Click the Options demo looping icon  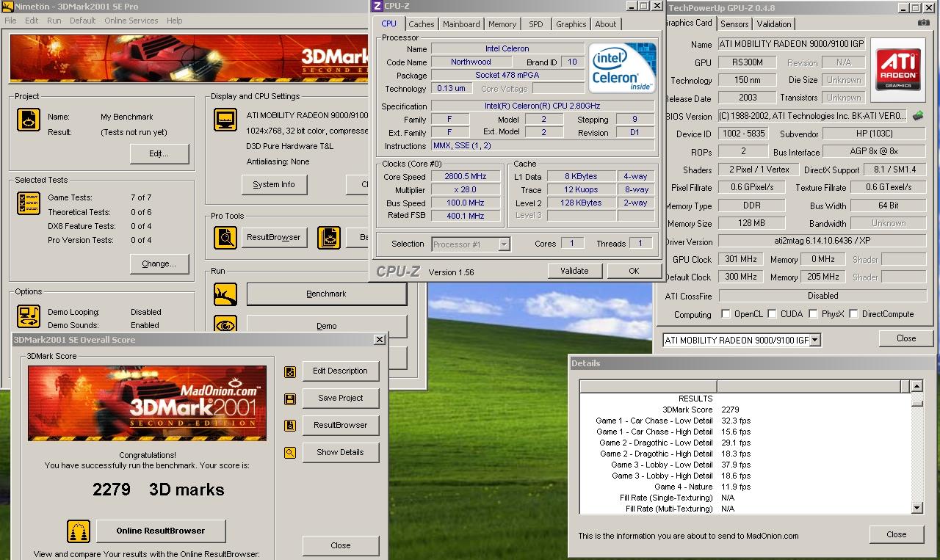click(28, 316)
